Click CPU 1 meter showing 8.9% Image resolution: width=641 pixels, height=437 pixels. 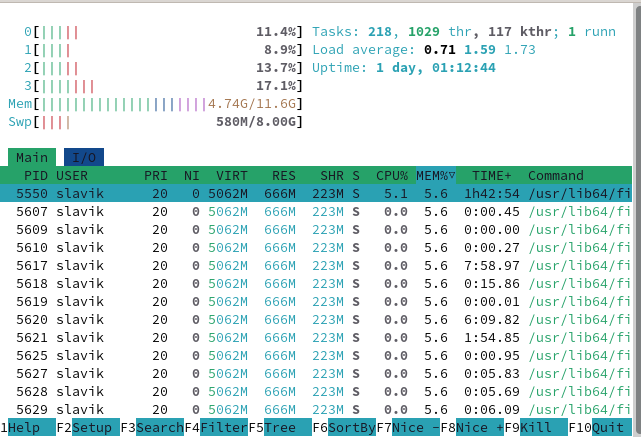pyautogui.click(x=164, y=49)
